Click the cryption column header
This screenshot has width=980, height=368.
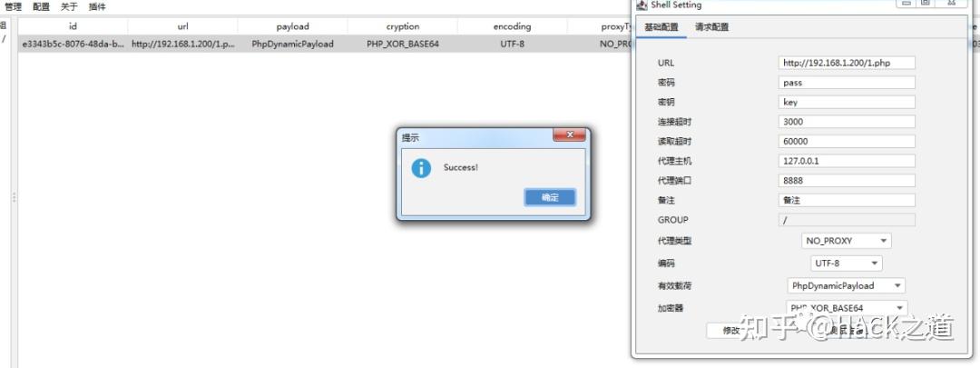click(x=403, y=26)
